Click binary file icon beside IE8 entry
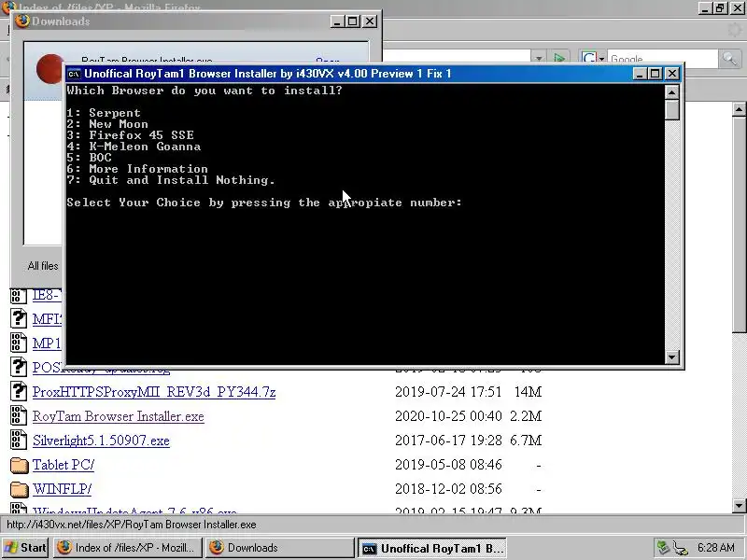This screenshot has width=747, height=560. click(19, 295)
